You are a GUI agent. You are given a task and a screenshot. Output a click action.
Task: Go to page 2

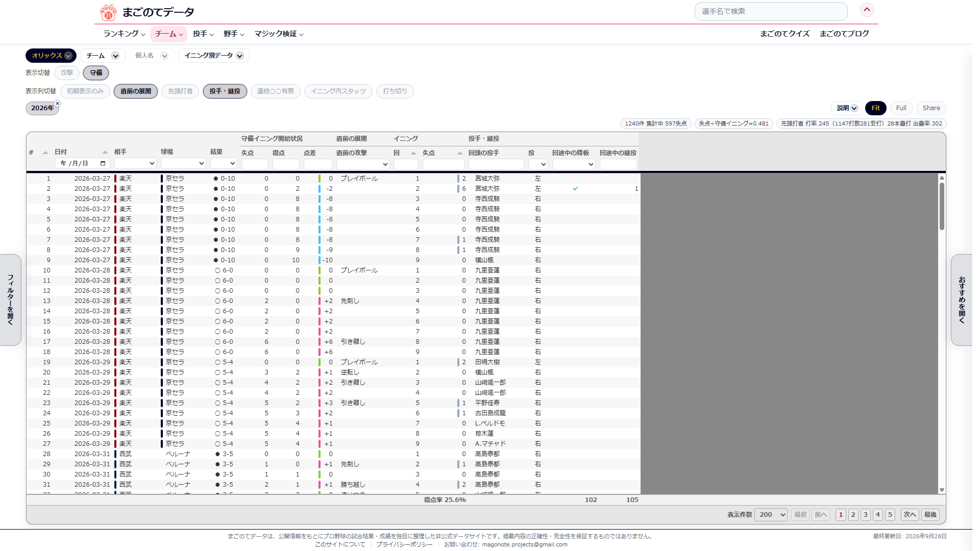tap(853, 515)
